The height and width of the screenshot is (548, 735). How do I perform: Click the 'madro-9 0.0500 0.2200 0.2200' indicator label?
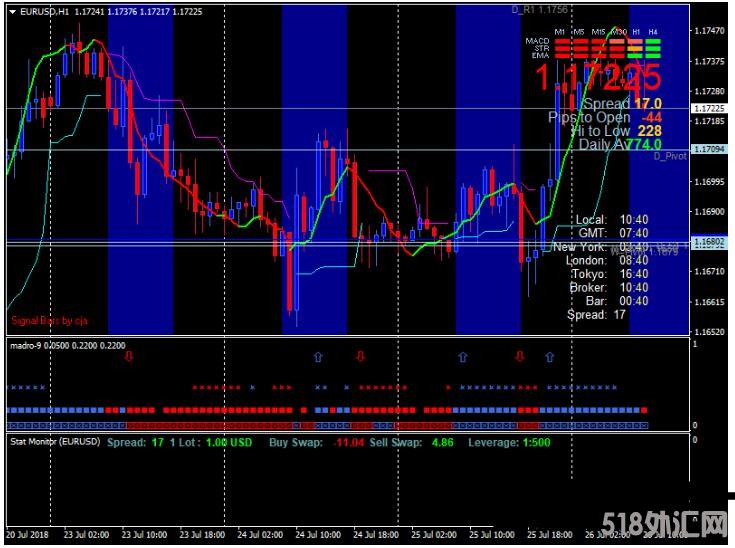(x=68, y=345)
